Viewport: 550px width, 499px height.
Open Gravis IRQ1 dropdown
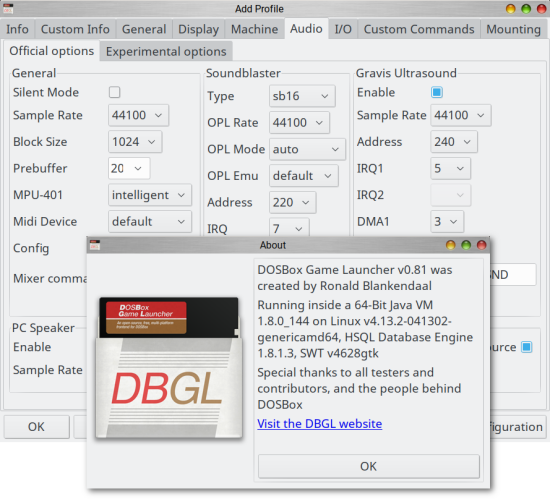(x=450, y=168)
